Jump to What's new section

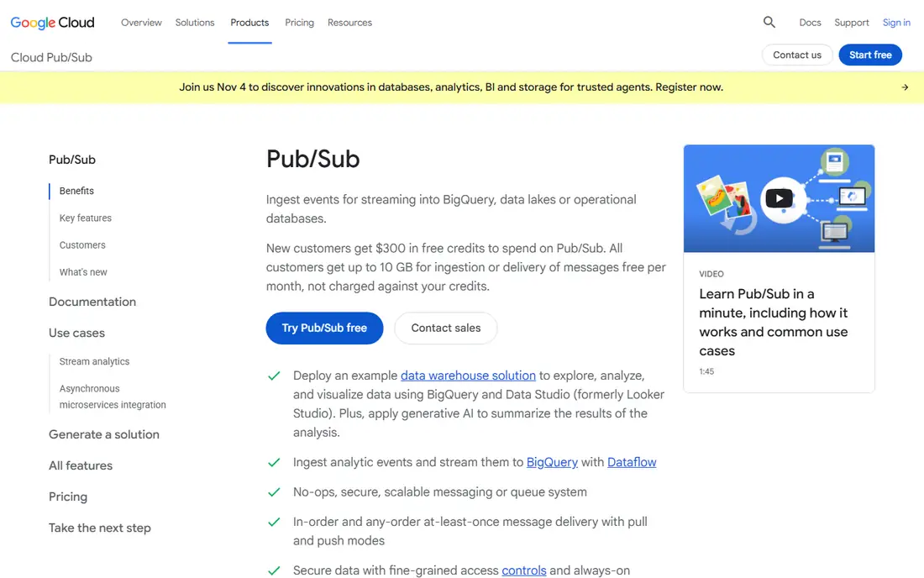(83, 272)
